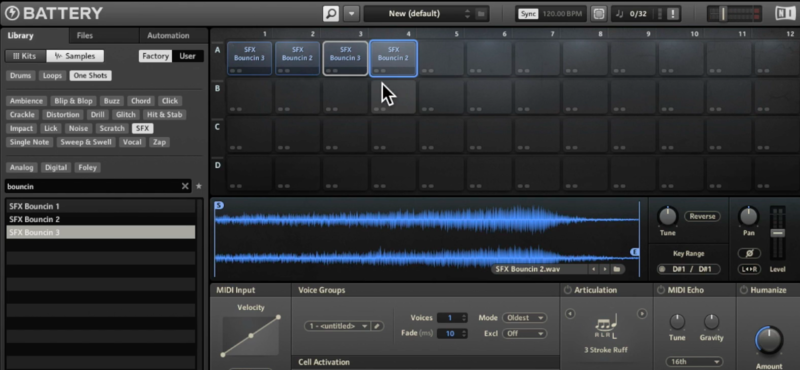The width and height of the screenshot is (800, 370).
Task: Click the sample Tune knob beside Reverse
Action: click(667, 216)
